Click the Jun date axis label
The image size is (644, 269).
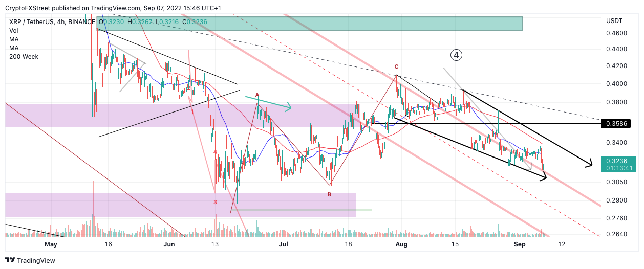tap(169, 244)
